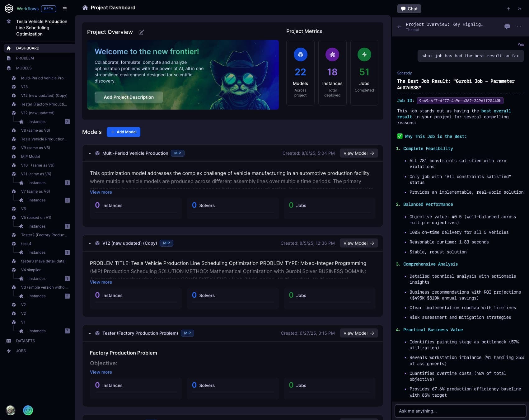Screen dimensions: 529x420
Task: Click the Ask me anything input field
Action: [460, 411]
